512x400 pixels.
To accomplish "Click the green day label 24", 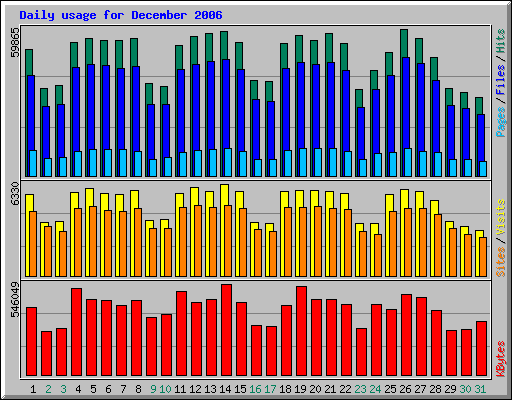I will click(375, 389).
